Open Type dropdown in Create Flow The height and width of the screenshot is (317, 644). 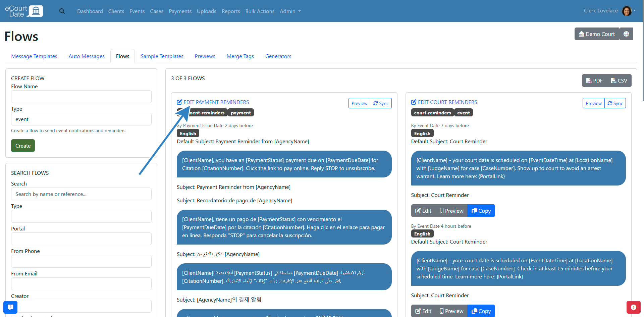[81, 119]
